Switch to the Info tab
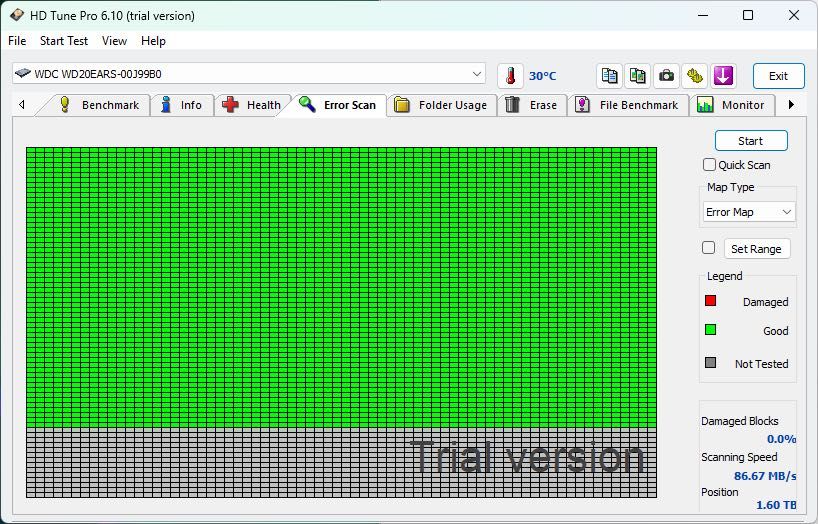818x524 pixels. [x=182, y=105]
